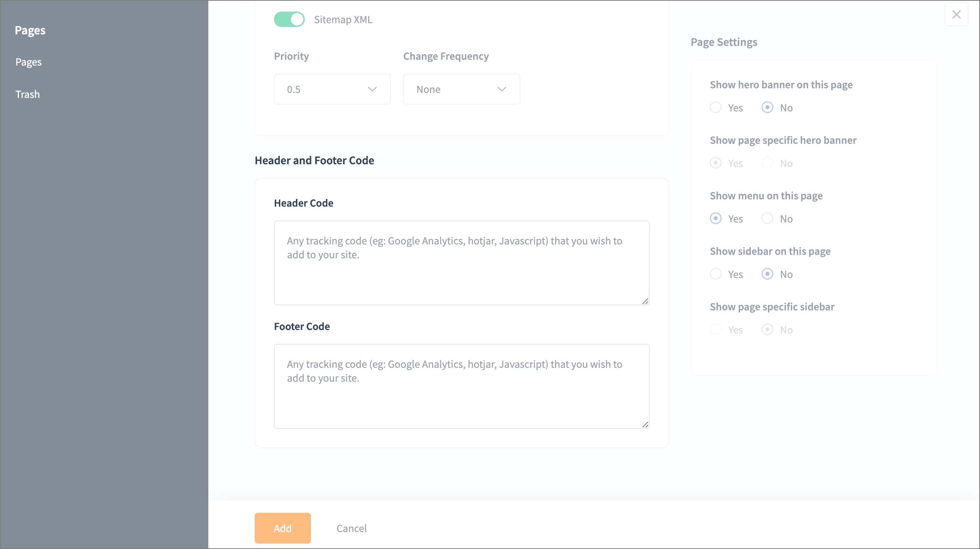Select Yes for hero banner on this page
The height and width of the screenshot is (549, 980).
pyautogui.click(x=716, y=108)
